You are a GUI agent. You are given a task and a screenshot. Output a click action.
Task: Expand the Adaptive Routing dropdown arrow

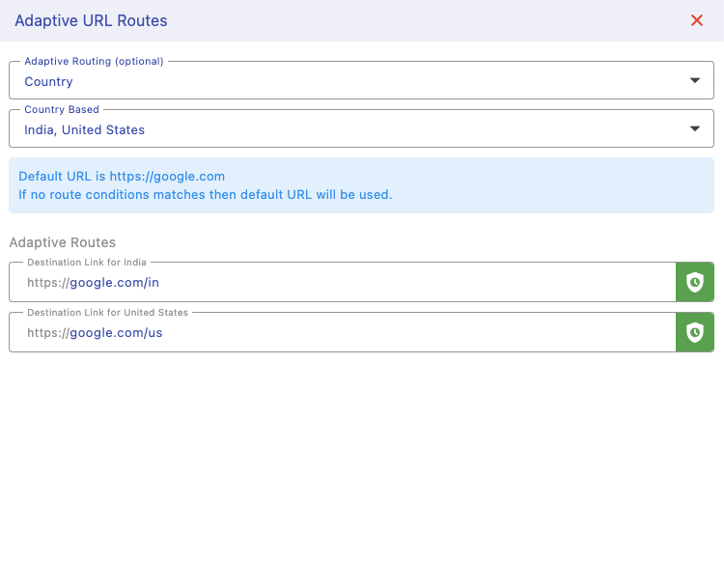[694, 81]
